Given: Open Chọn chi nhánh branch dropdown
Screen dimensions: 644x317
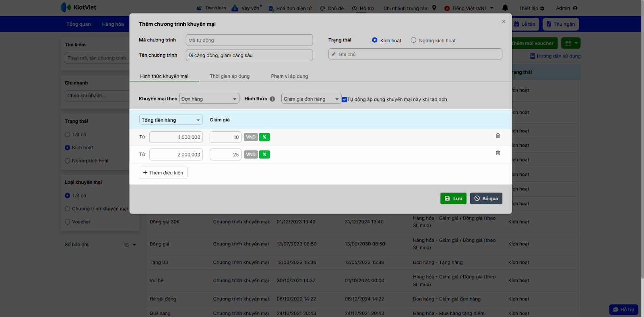Looking at the screenshot, I should click(97, 96).
